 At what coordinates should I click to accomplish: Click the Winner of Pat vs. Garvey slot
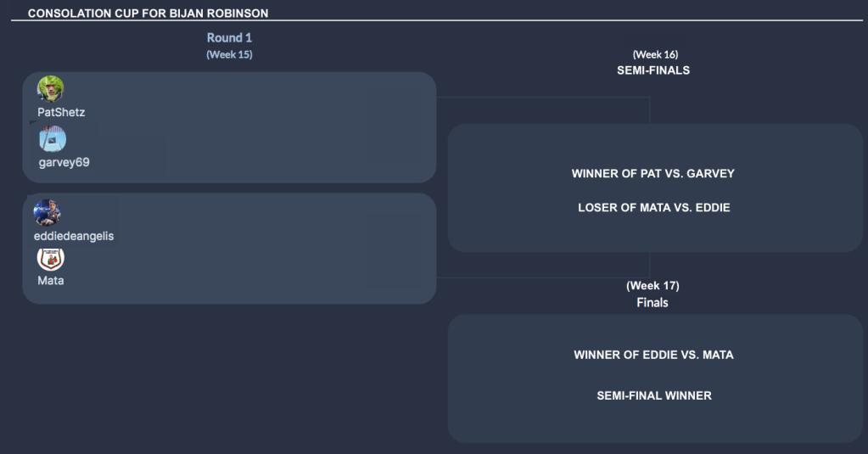(x=652, y=174)
